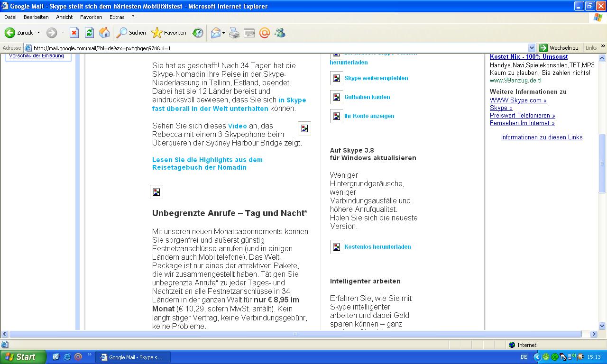Click the show desktop quick launch icon
607x364 pixels.
pos(56,357)
